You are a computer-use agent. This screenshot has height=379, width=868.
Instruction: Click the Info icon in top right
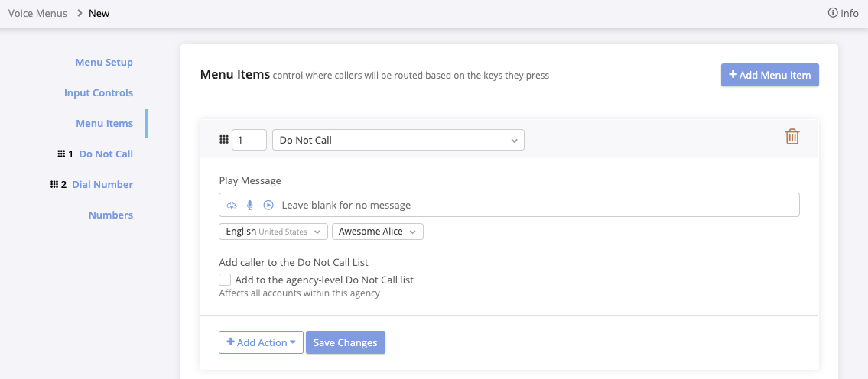(x=833, y=13)
